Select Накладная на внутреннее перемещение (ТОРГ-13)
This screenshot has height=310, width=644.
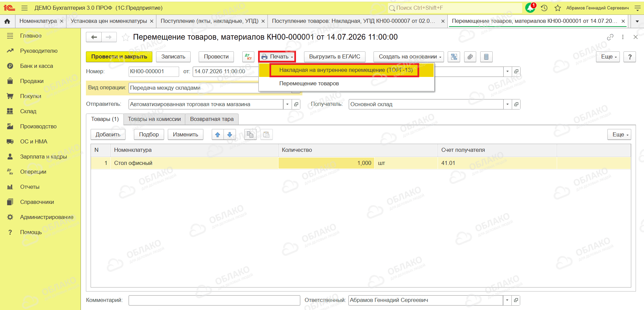[x=346, y=70]
